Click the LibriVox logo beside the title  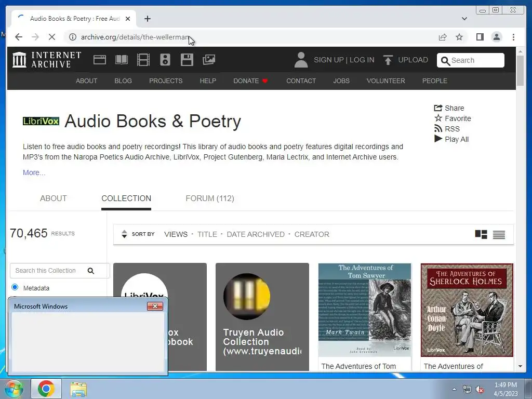41,121
